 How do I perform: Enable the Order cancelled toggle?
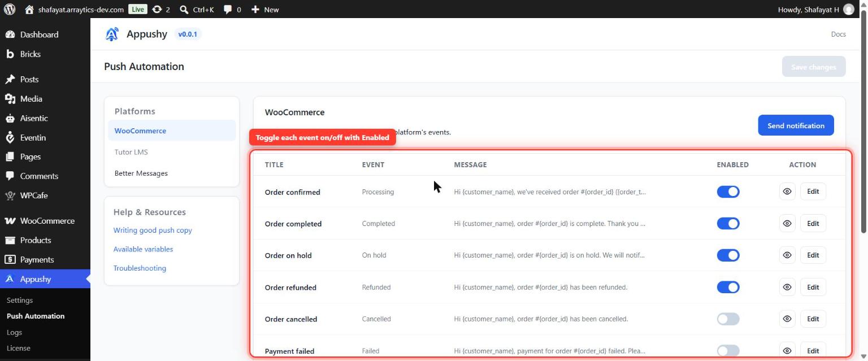[x=728, y=319]
